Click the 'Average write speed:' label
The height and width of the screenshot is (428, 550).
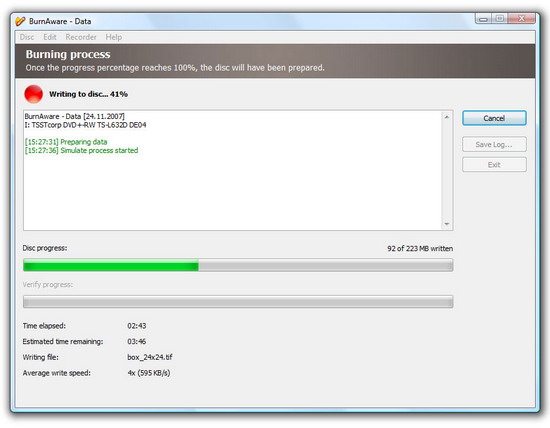[56, 373]
